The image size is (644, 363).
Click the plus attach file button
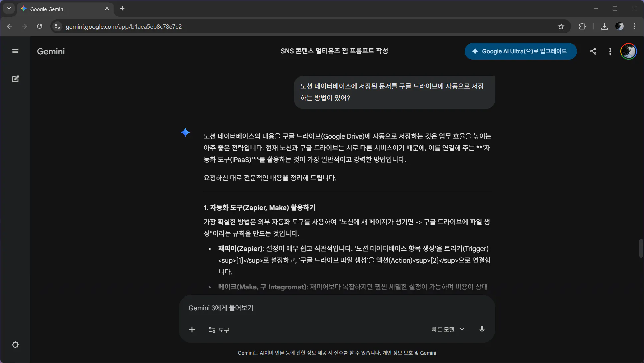click(192, 330)
